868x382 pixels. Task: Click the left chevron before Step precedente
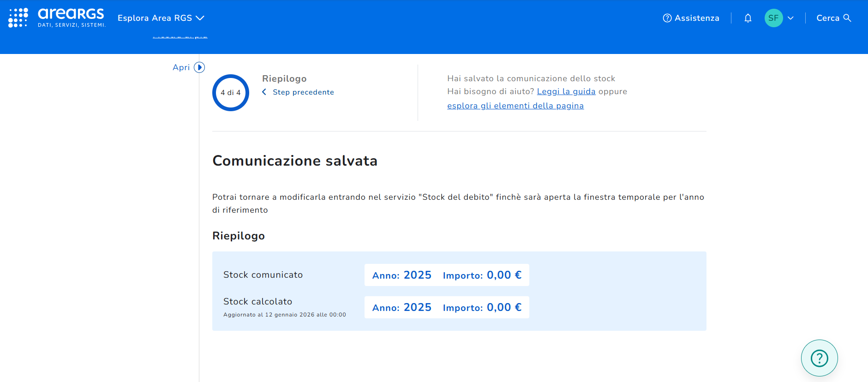[264, 92]
